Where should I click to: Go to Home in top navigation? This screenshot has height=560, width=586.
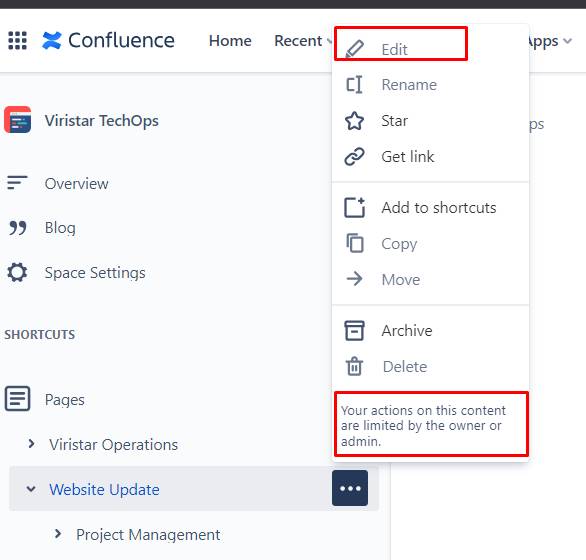[x=230, y=40]
